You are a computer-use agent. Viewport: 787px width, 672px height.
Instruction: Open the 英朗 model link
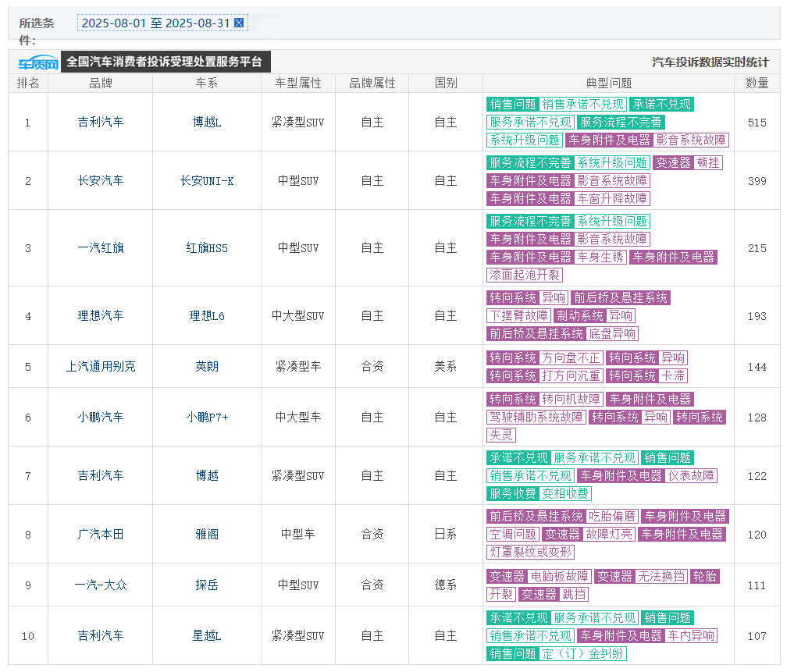207,366
